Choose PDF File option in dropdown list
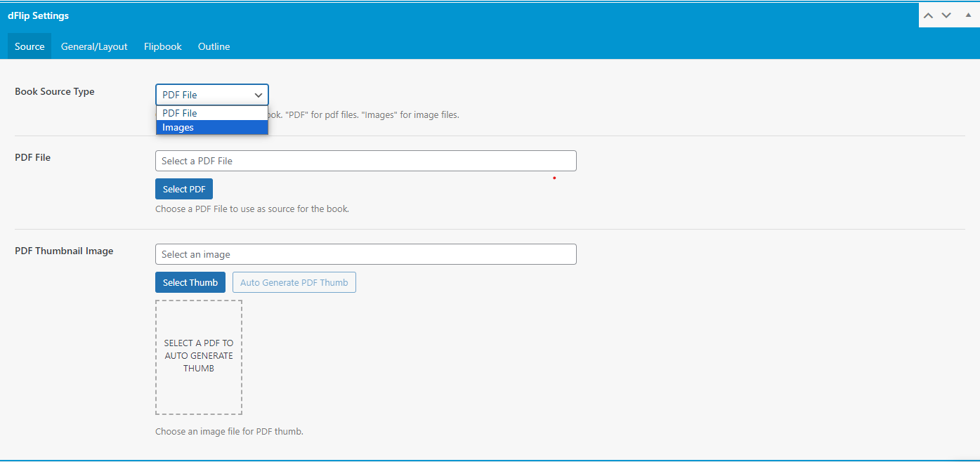The image size is (980, 462). pos(211,113)
